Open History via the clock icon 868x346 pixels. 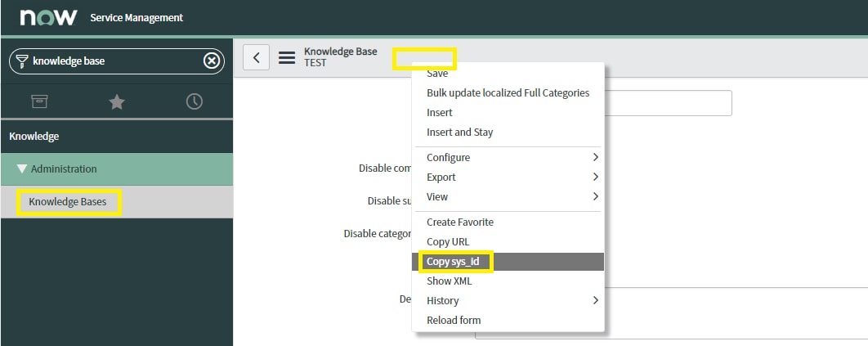click(x=194, y=101)
